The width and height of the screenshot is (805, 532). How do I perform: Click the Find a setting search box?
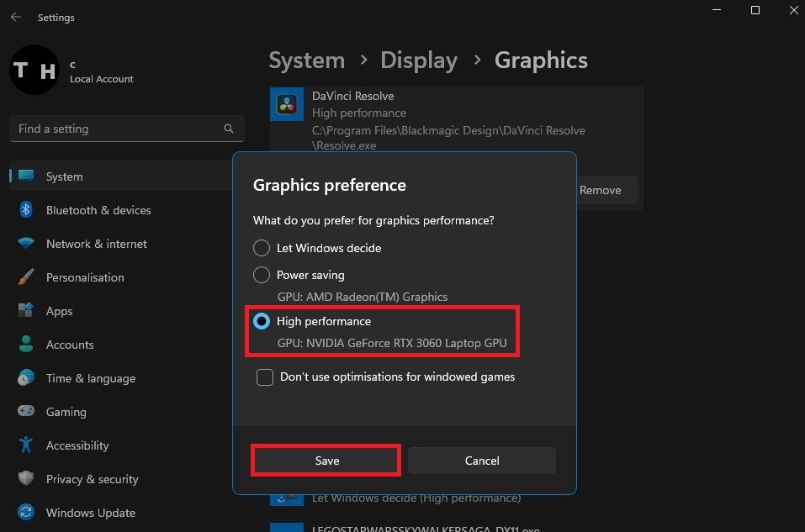click(x=118, y=129)
